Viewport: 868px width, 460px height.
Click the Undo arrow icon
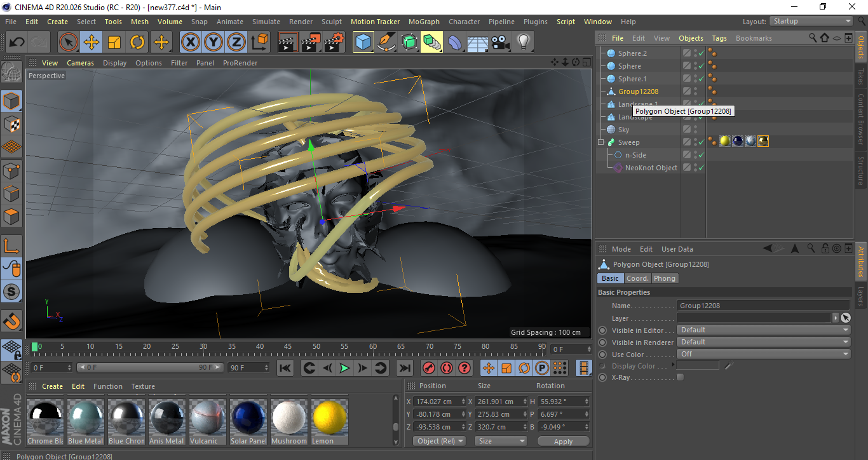(17, 43)
